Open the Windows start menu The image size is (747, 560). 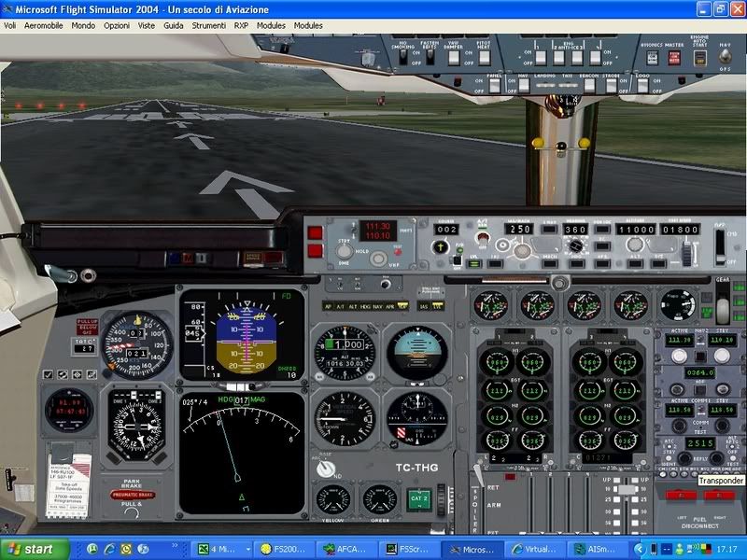point(34,549)
